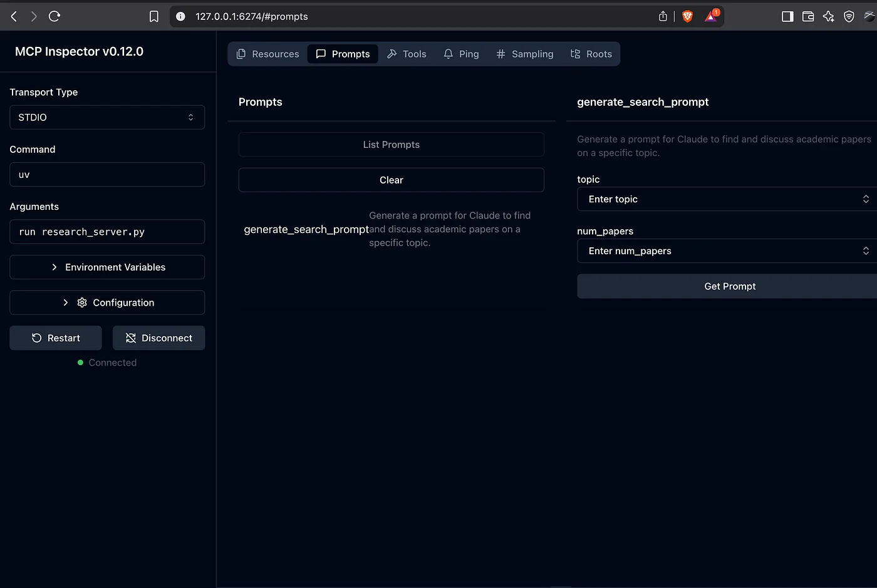Open the Sampling tab
Viewport: 877px width, 588px height.
pyautogui.click(x=524, y=54)
